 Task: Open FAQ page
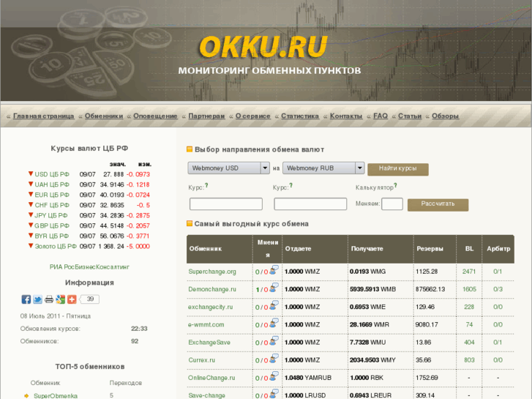[381, 116]
